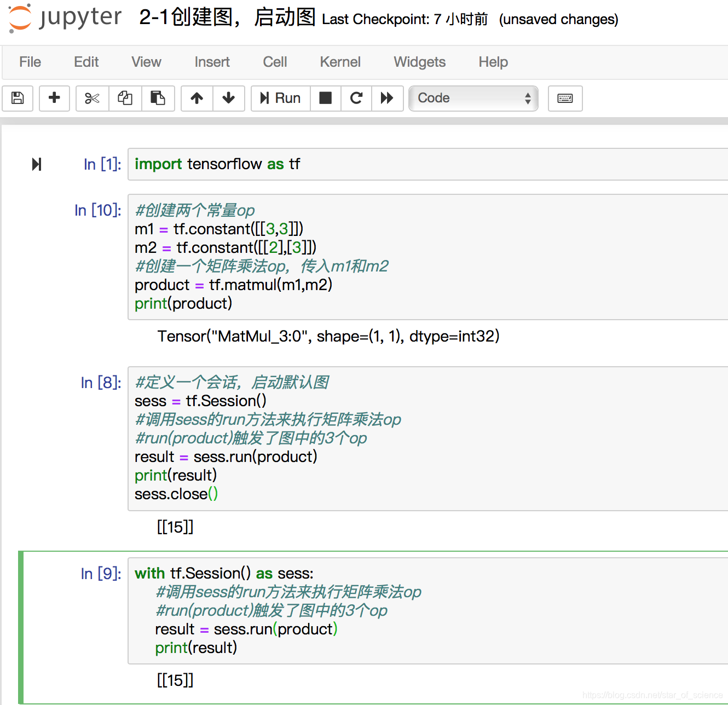
Task: Click the Tensor MatMul_3:0 output
Action: coord(328,336)
